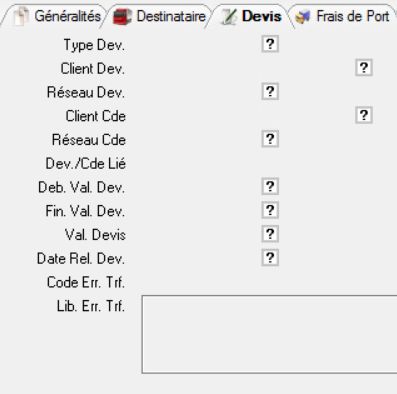Click the help icon for Réseau Cde
Viewport: 397px width, 394px height.
coord(270,139)
